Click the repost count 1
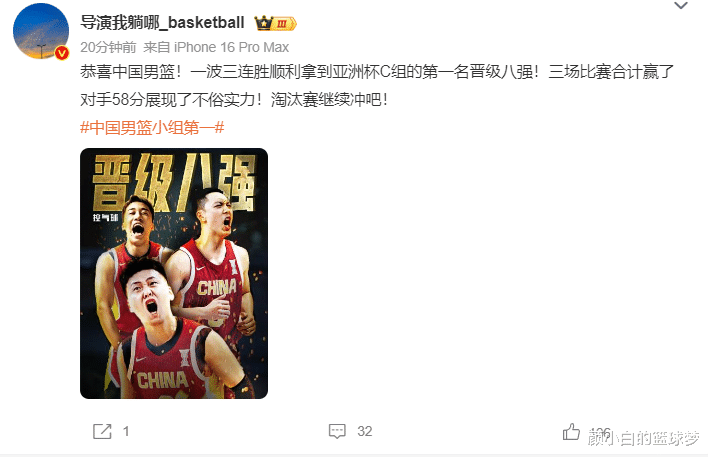This screenshot has height=457, width=708. point(126,431)
